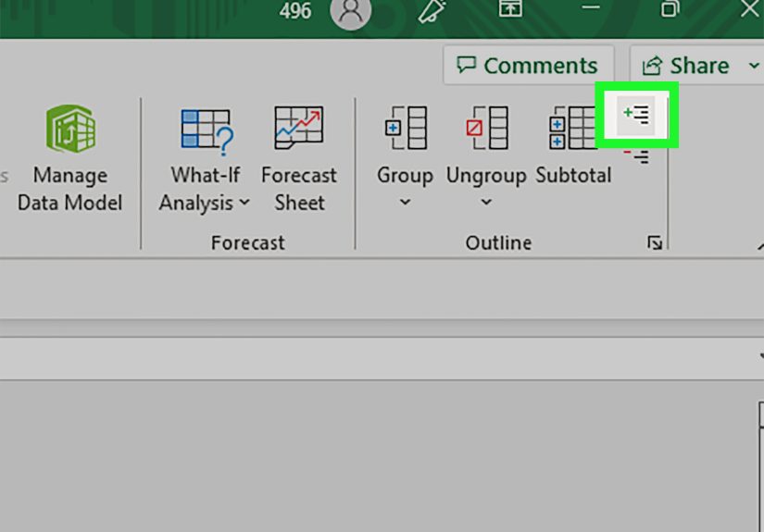This screenshot has height=532, width=764.
Task: Click the Show Detail icon
Action: [636, 115]
